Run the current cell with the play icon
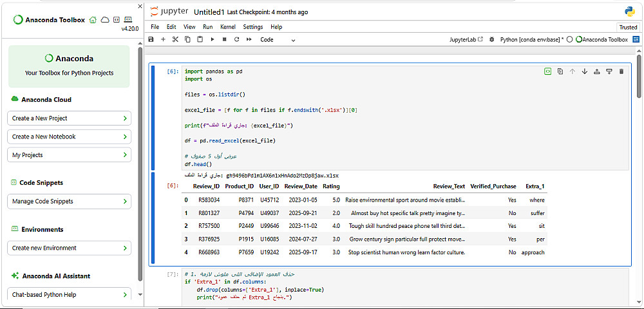Viewport: 644px width, 309px height. click(212, 39)
